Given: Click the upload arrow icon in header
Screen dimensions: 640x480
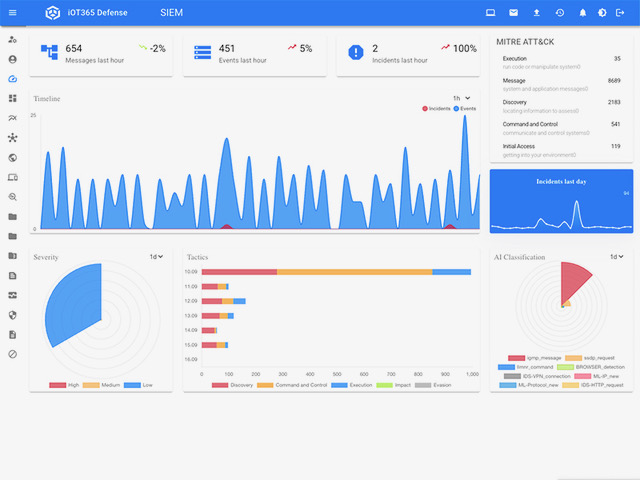Looking at the screenshot, I should tap(536, 13).
